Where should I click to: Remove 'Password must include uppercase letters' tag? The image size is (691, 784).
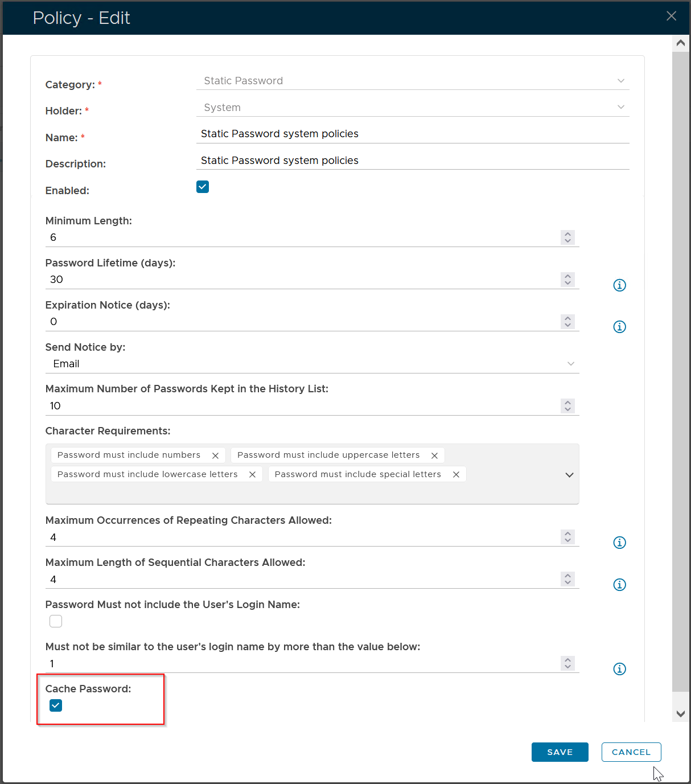pyautogui.click(x=434, y=455)
